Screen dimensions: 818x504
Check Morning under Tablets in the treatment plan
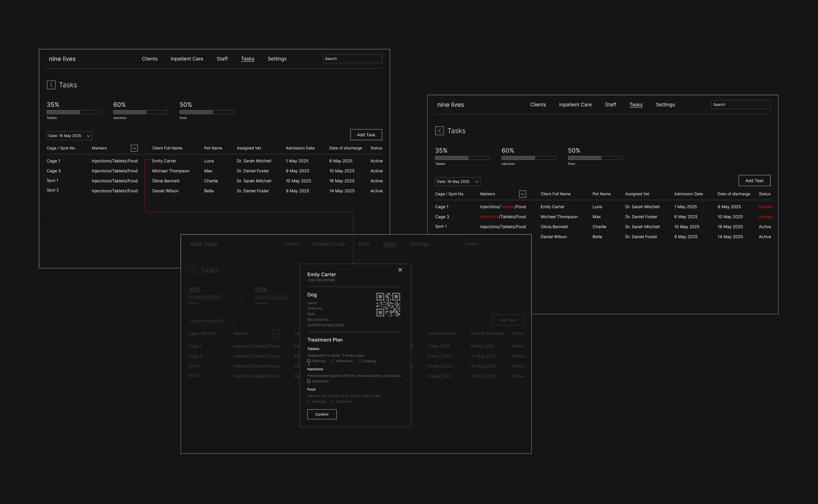coord(309,361)
